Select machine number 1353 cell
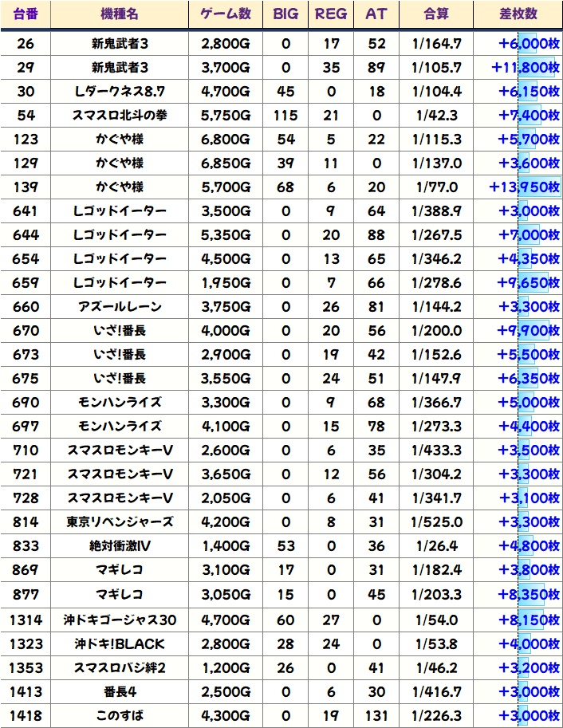The height and width of the screenshot is (728, 563). click(x=26, y=667)
